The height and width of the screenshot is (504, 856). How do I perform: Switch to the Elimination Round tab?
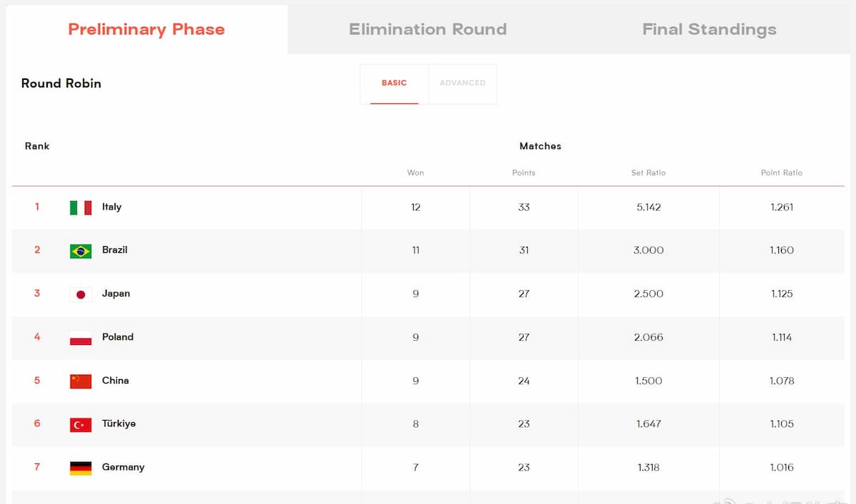click(x=427, y=29)
